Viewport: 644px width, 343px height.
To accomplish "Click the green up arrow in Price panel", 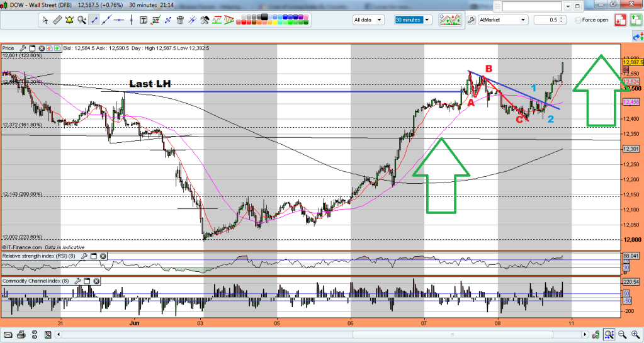I will (x=57, y=48).
